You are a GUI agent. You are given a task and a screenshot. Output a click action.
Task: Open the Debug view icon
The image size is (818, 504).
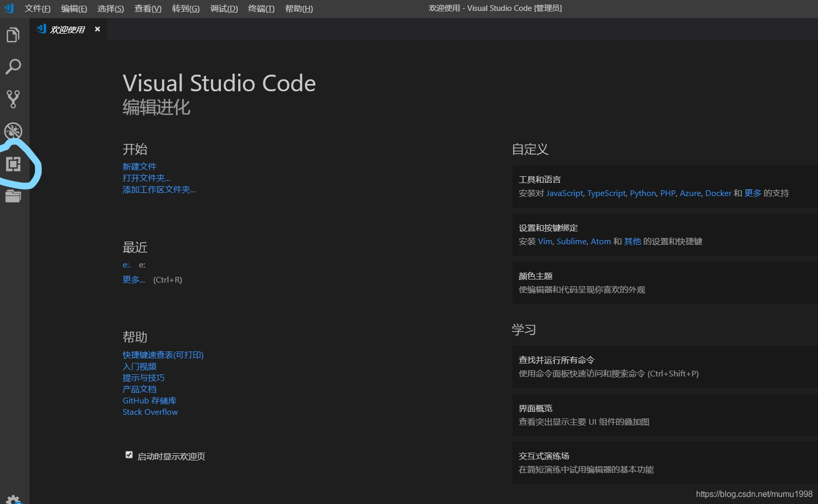pos(13,131)
